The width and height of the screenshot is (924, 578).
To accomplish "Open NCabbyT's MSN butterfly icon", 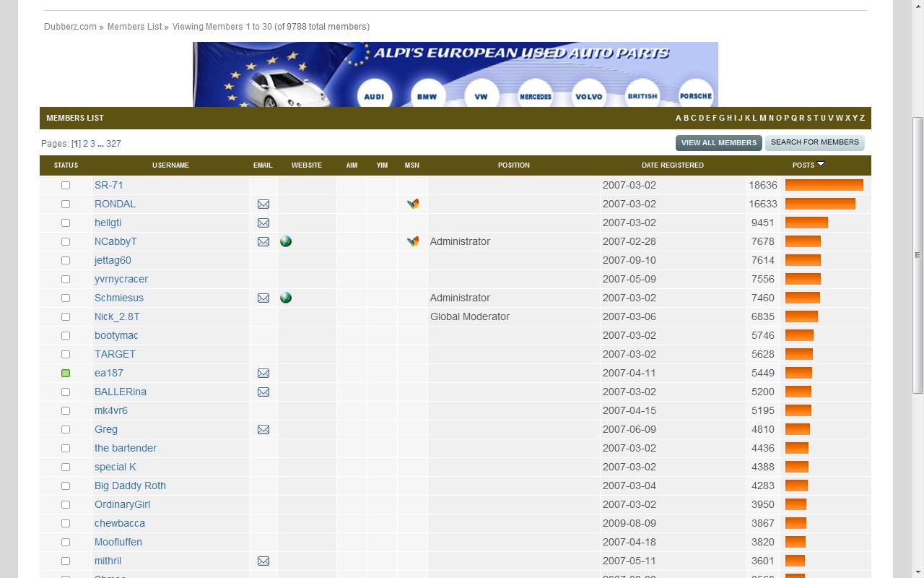I will tap(413, 241).
